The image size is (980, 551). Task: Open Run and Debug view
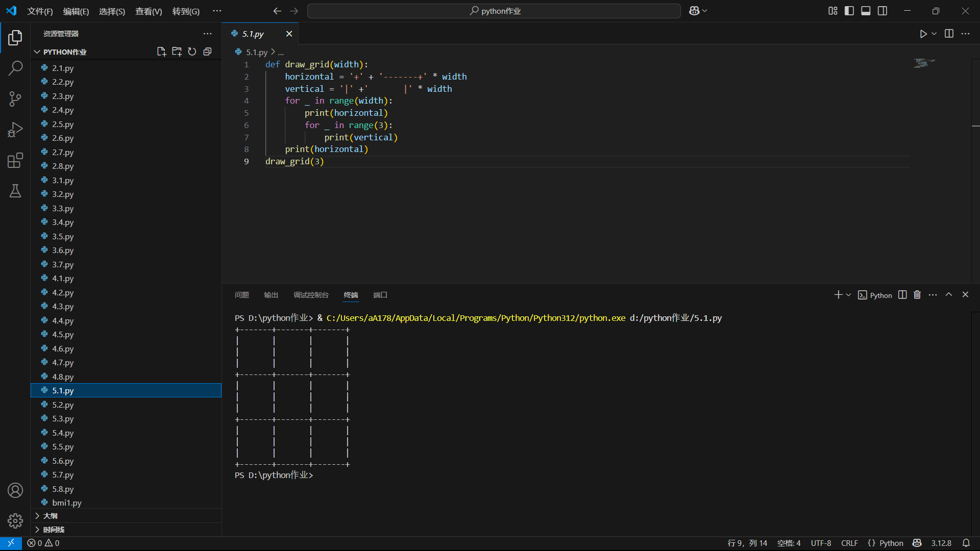point(15,130)
